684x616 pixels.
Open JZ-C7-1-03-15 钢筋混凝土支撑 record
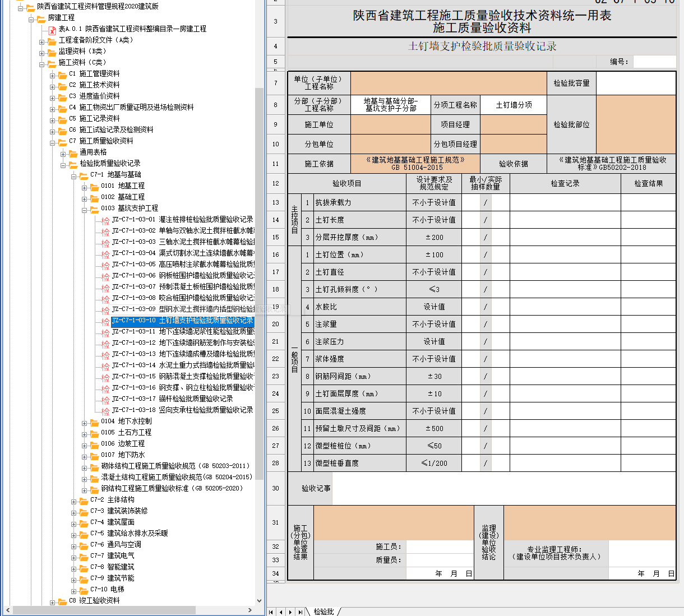[182, 377]
